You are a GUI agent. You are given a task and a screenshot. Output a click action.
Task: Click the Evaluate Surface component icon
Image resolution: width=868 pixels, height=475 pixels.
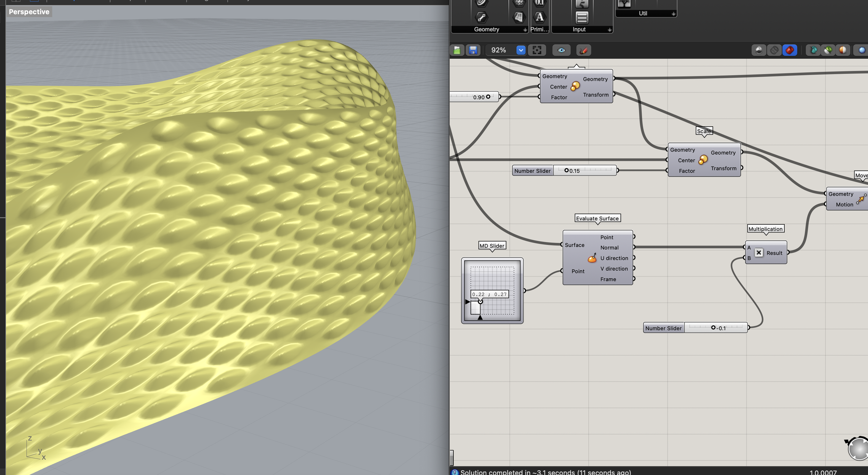pyautogui.click(x=592, y=258)
